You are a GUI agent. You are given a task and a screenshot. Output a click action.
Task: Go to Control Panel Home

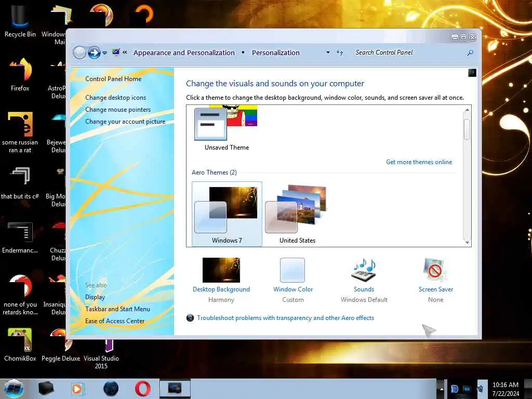click(113, 79)
